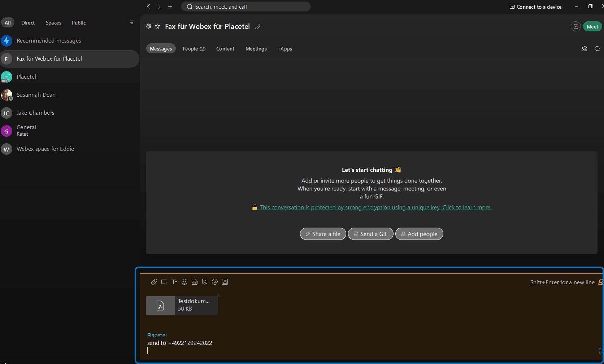Screen dimensions: 604x364
Task: Click space title Fax für Webex für Placetel
Action: tap(207, 26)
